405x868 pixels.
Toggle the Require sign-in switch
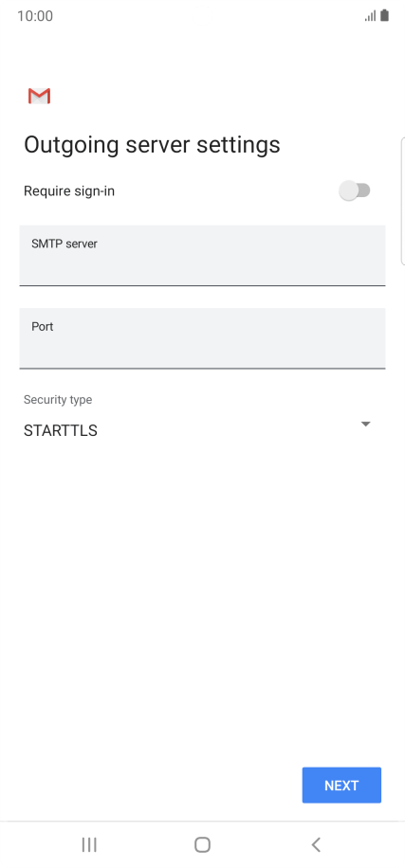click(355, 191)
